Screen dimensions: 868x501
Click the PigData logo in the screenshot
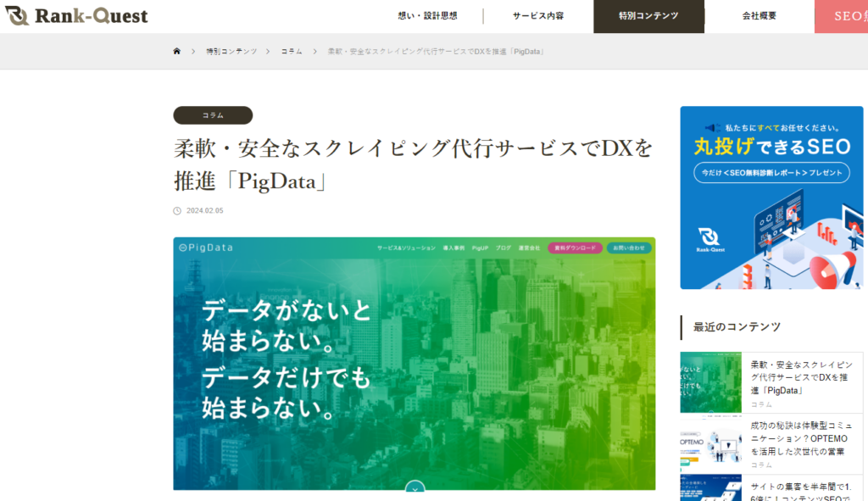point(206,248)
